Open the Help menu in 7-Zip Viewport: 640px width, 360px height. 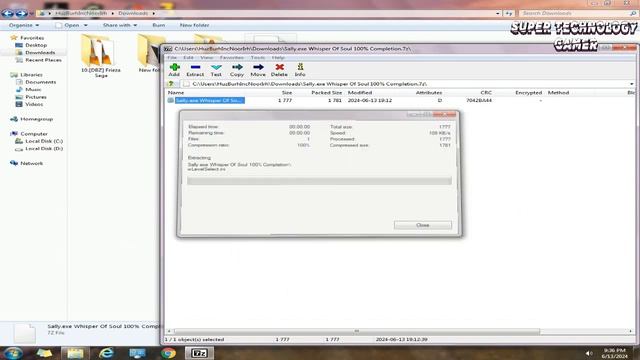point(278,58)
